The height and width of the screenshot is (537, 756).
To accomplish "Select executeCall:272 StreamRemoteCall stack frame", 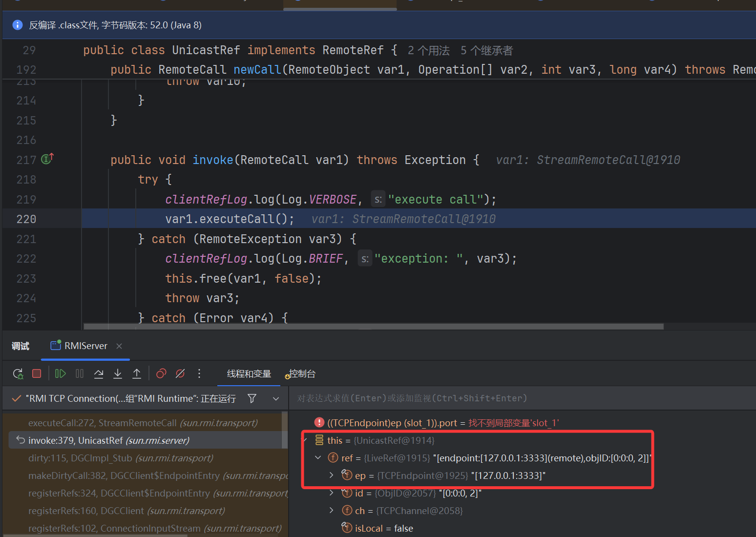I will (x=143, y=423).
